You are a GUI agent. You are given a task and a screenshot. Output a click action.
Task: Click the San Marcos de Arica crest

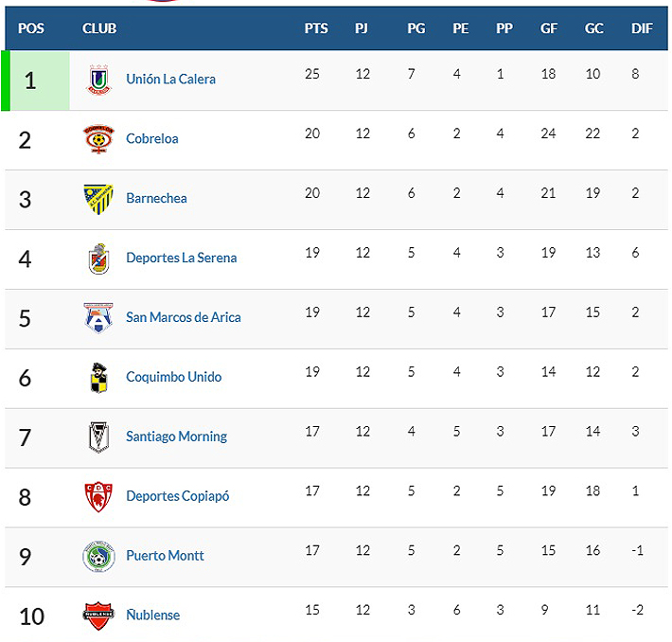[x=97, y=318]
